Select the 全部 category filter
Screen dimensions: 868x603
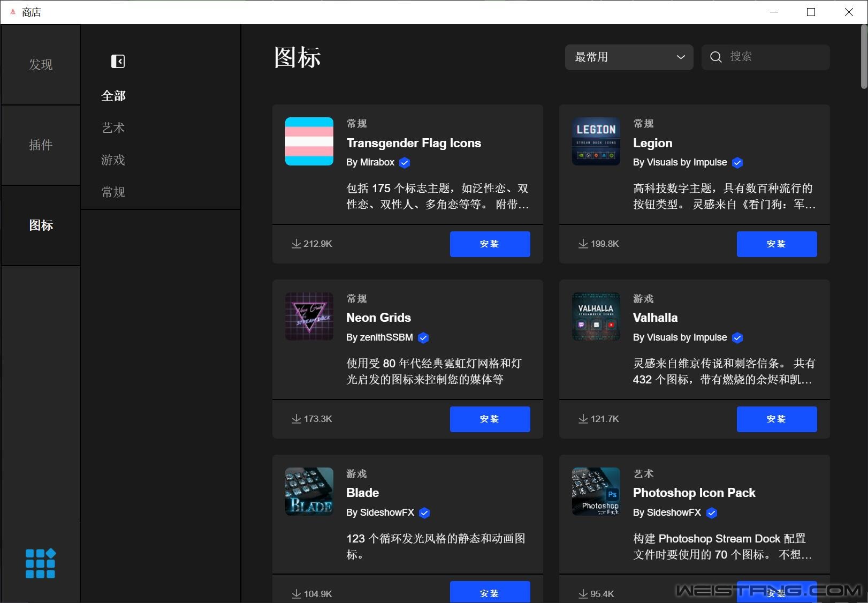113,96
